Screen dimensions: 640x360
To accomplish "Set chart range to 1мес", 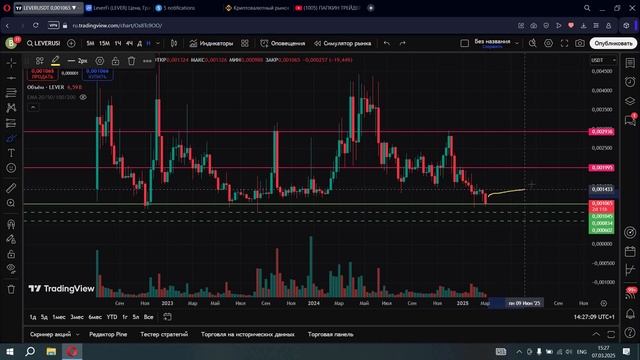I will pos(59,317).
